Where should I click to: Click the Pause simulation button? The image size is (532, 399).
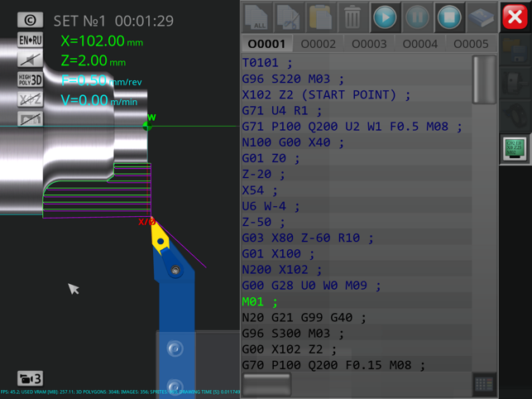[417, 17]
